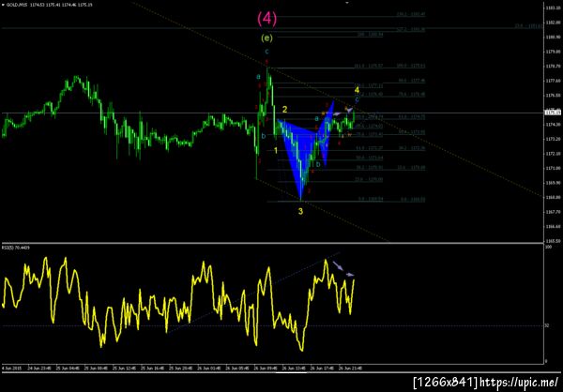
Task: Click the 26 Jun 01:45 time label
Action: point(208,369)
